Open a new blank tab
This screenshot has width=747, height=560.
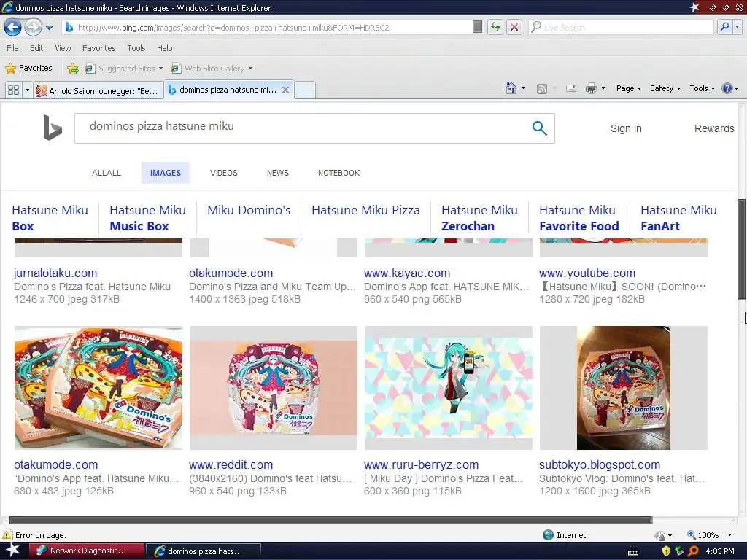click(x=305, y=90)
